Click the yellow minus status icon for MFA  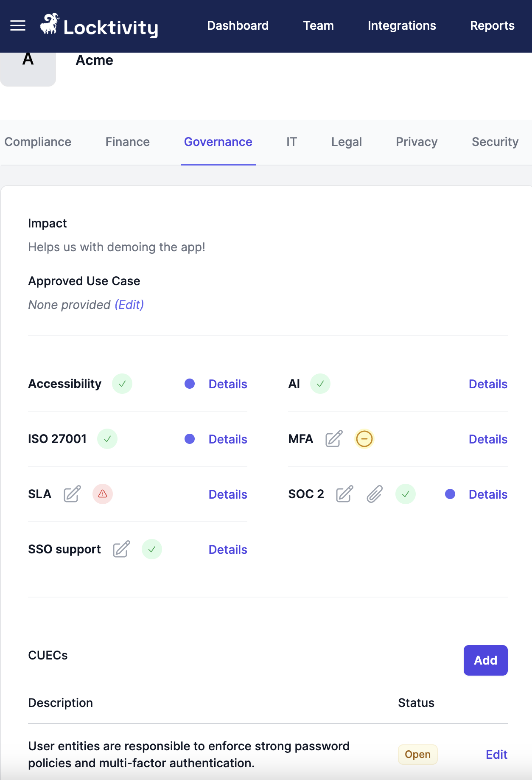364,439
